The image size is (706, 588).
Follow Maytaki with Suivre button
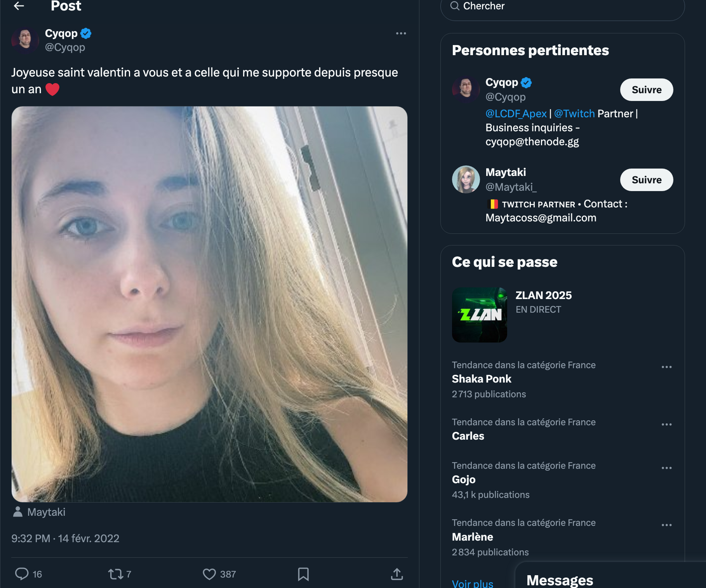(646, 180)
